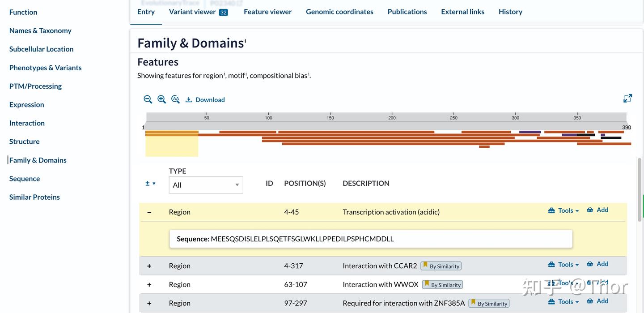Go to Names & Taxonomy section

40,30
